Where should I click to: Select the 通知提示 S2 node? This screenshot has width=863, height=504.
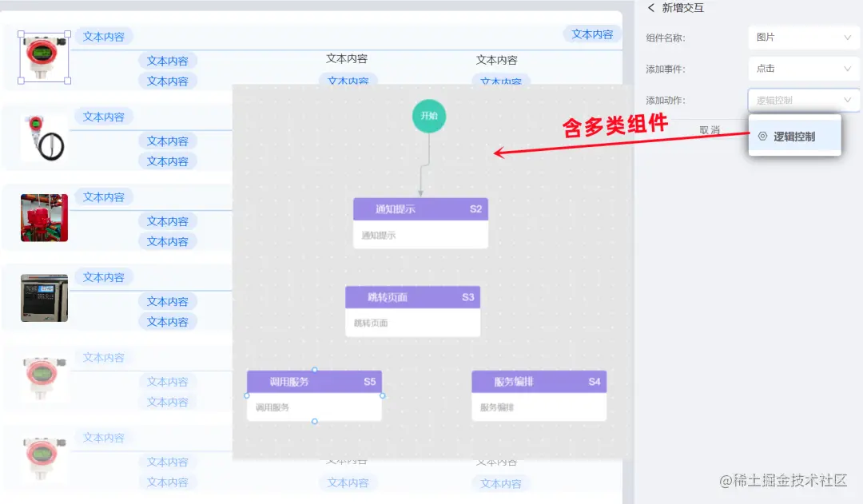point(420,208)
